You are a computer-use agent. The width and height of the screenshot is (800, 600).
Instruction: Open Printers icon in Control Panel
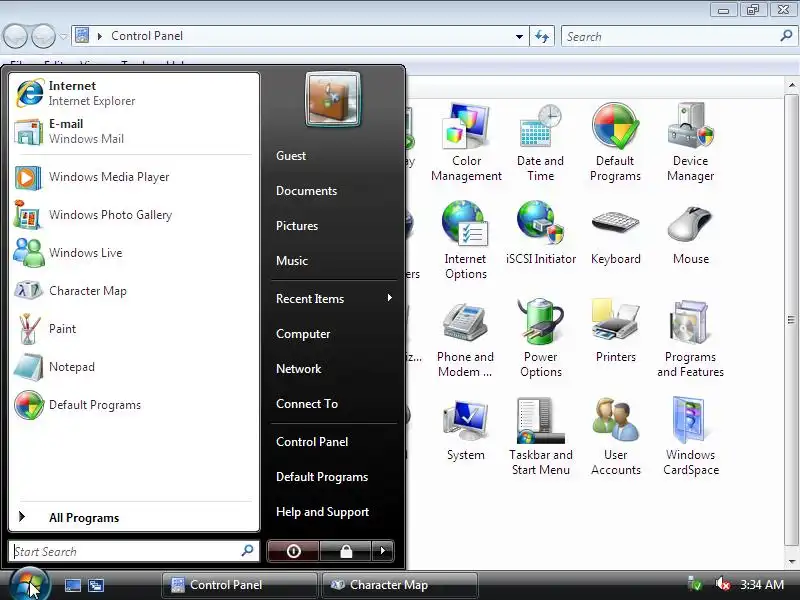615,331
